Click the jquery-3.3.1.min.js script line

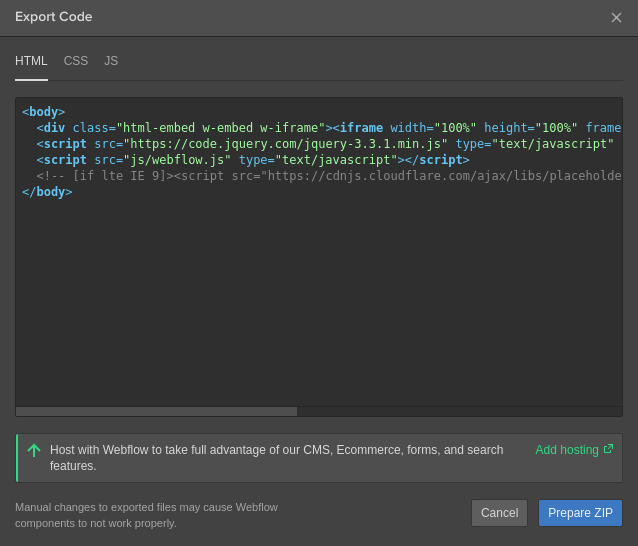[285, 144]
